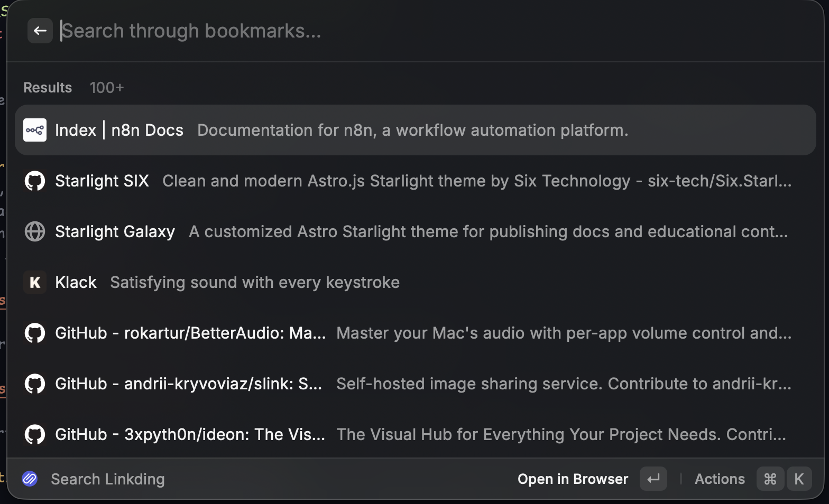This screenshot has height=504, width=829.
Task: Click the Linkding logo in footer
Action: click(x=30, y=479)
